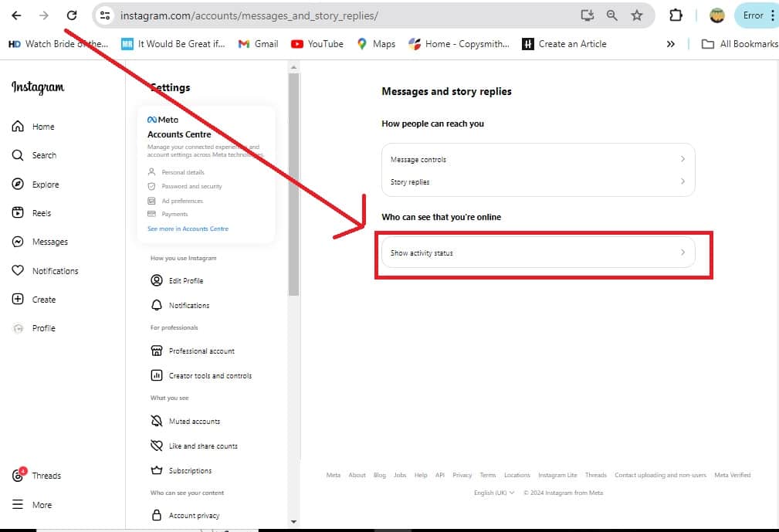Image resolution: width=779 pixels, height=532 pixels.
Task: Click the Error update button
Action: coord(756,15)
